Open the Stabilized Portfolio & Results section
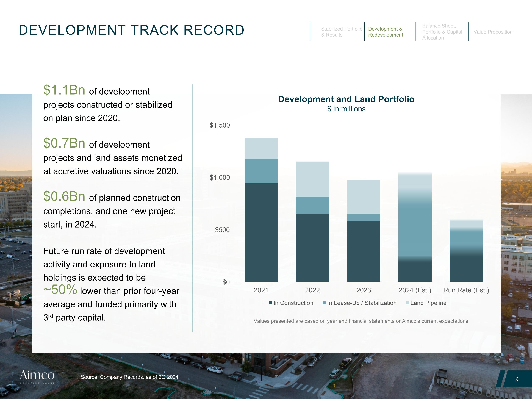The image size is (532, 399). 342,32
